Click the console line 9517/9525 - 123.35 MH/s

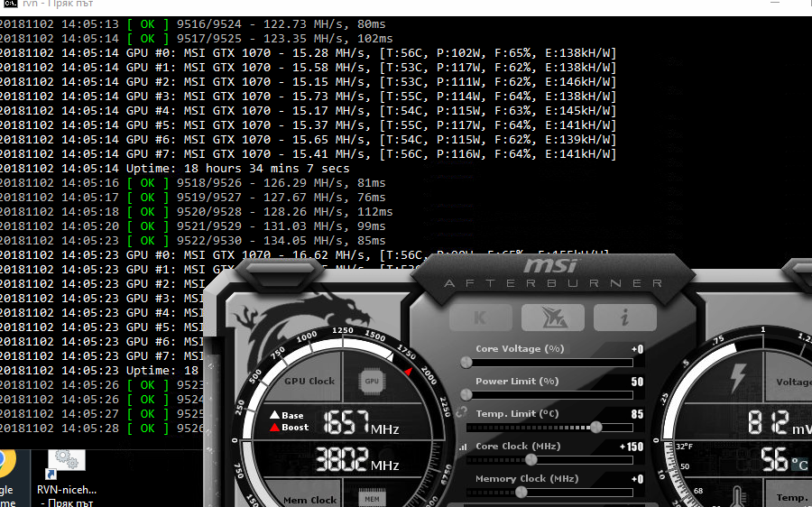pyautogui.click(x=197, y=39)
